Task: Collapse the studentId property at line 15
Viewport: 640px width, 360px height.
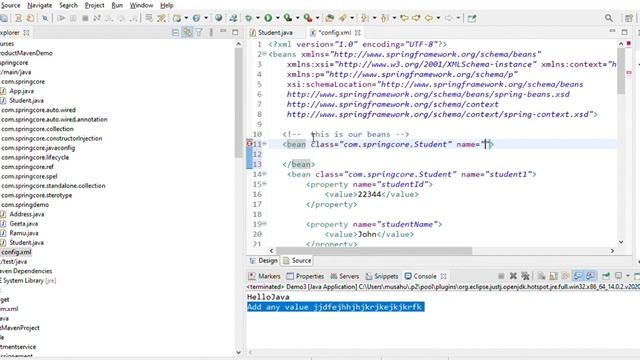Action: (264, 184)
